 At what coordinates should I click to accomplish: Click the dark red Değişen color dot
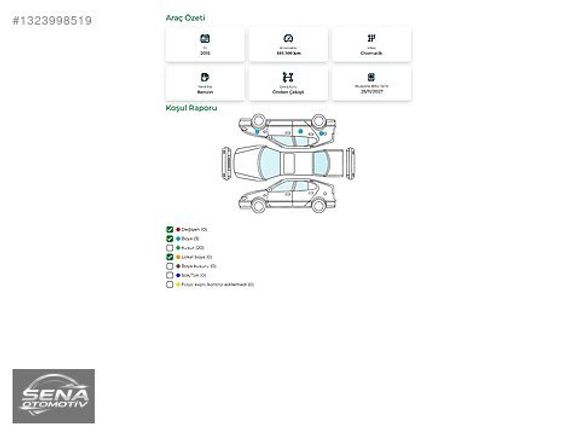coord(178,229)
